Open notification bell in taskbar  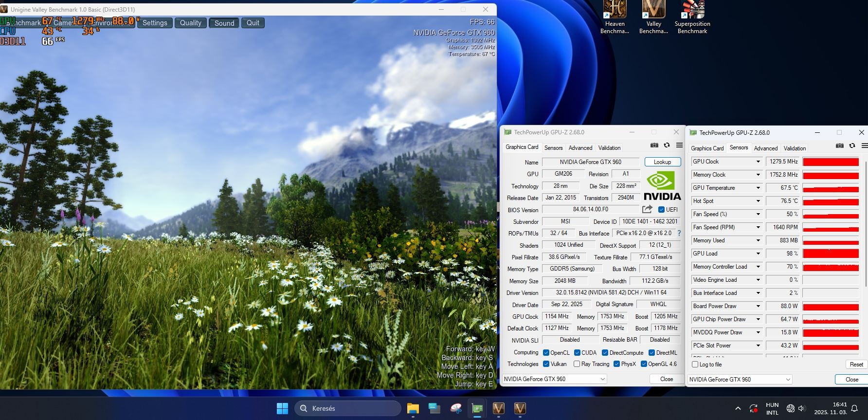[854, 408]
